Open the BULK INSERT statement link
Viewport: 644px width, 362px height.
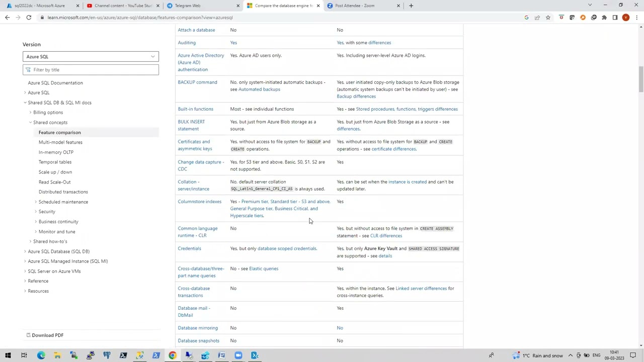coord(191,125)
